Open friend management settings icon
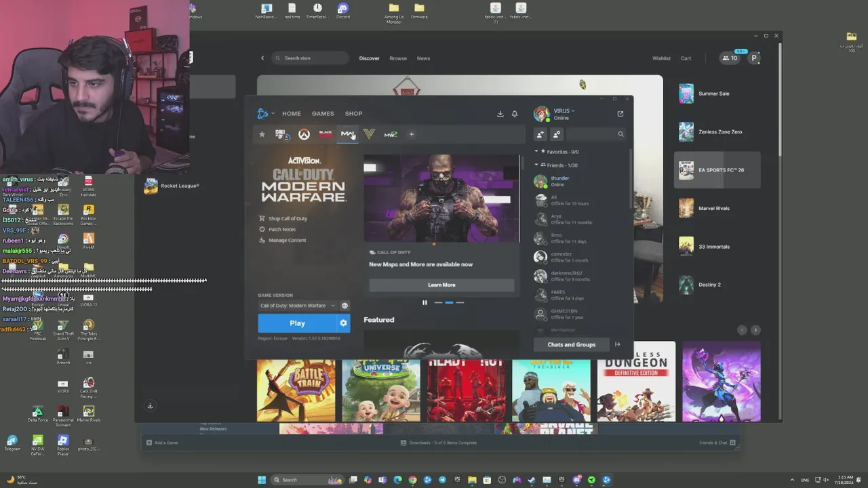 [x=557, y=134]
